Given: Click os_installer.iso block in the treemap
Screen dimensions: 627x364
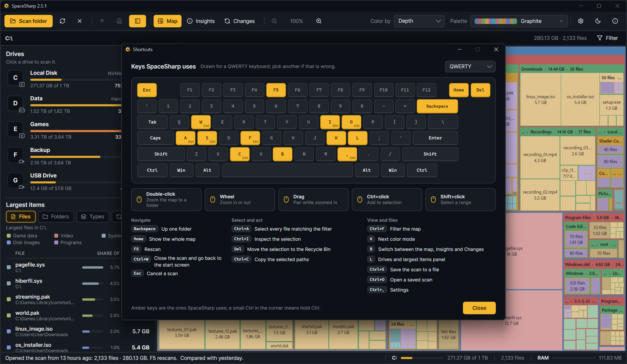Looking at the screenshot, I should [x=580, y=100].
